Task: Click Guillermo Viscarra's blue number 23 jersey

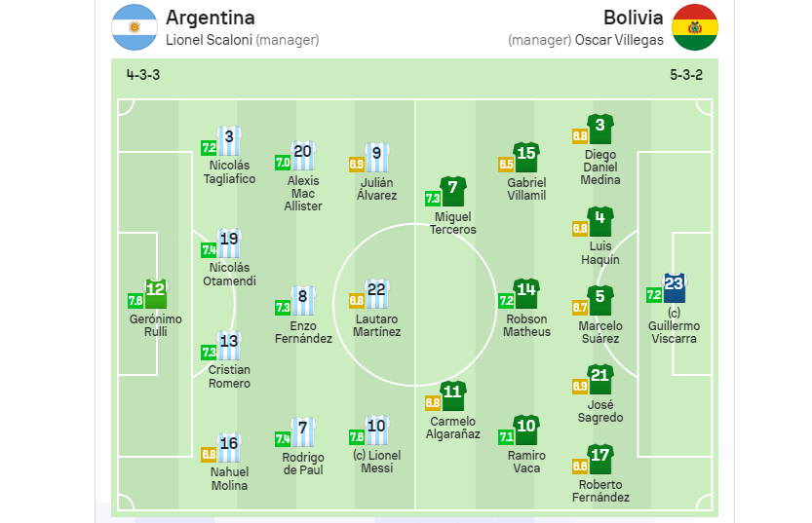Action: 674,288
